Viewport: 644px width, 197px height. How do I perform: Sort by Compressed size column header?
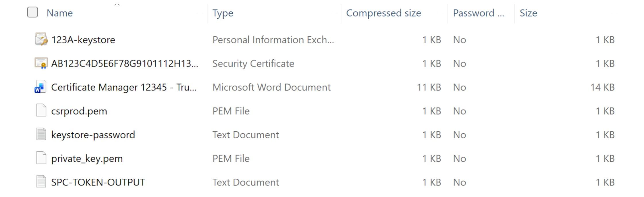(x=383, y=13)
